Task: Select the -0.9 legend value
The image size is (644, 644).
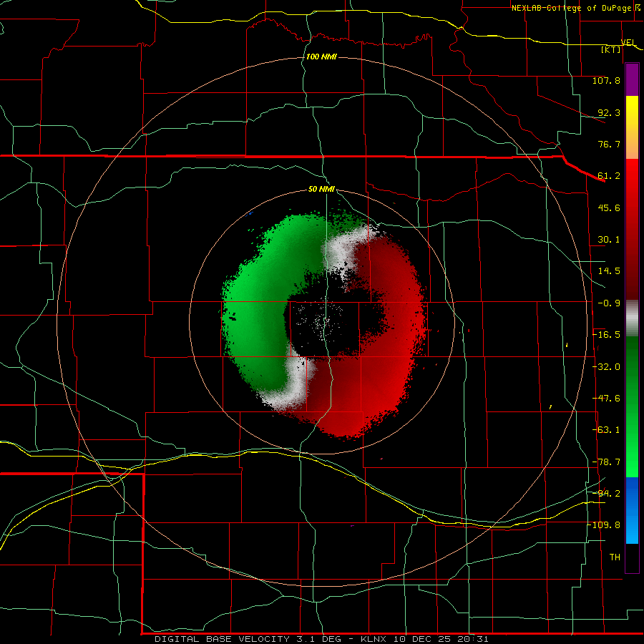Action: coord(609,303)
